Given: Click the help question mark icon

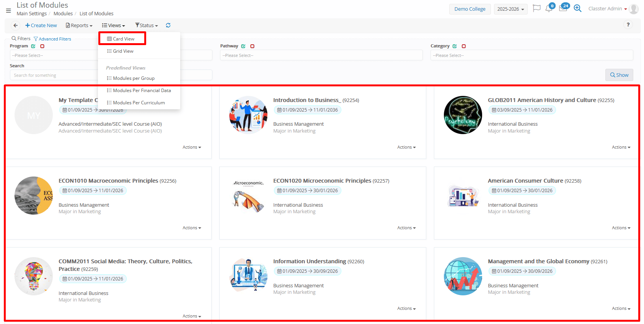Looking at the screenshot, I should 628,25.
